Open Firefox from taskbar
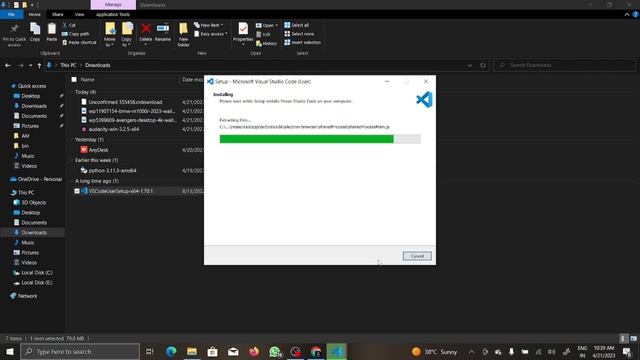The width and height of the screenshot is (640, 360). [x=254, y=351]
